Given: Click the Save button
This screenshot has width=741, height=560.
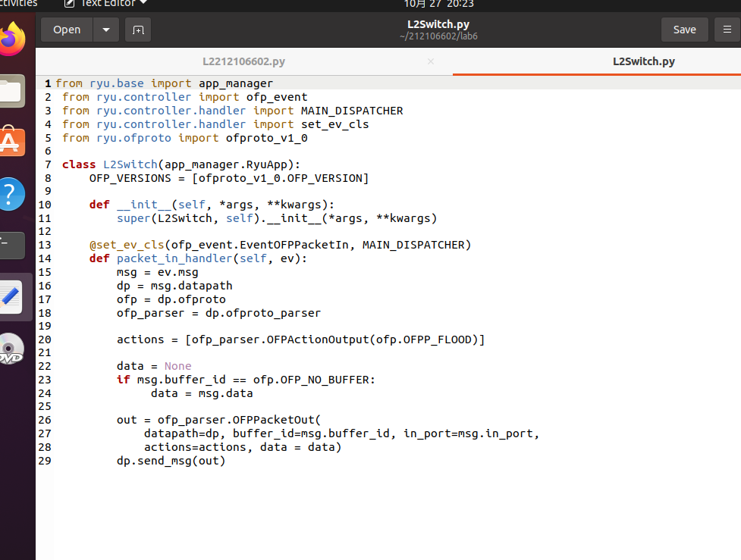Looking at the screenshot, I should pyautogui.click(x=684, y=30).
